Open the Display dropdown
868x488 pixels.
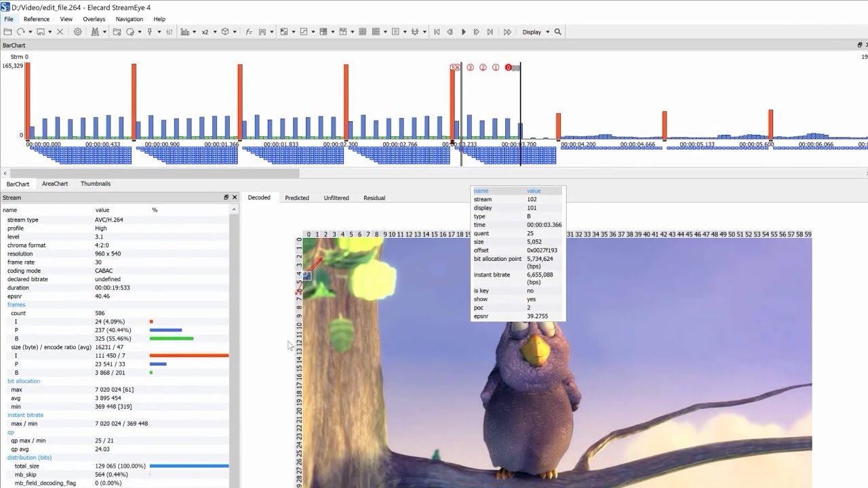point(536,32)
